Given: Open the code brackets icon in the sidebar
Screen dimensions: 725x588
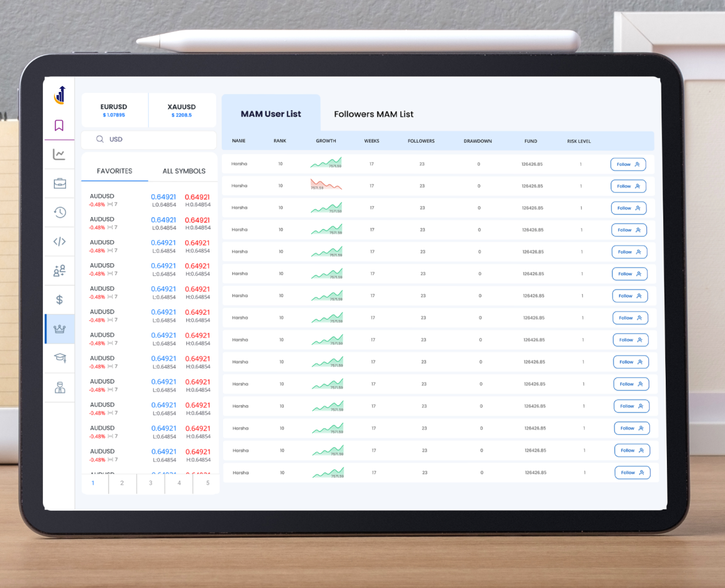Looking at the screenshot, I should click(60, 241).
